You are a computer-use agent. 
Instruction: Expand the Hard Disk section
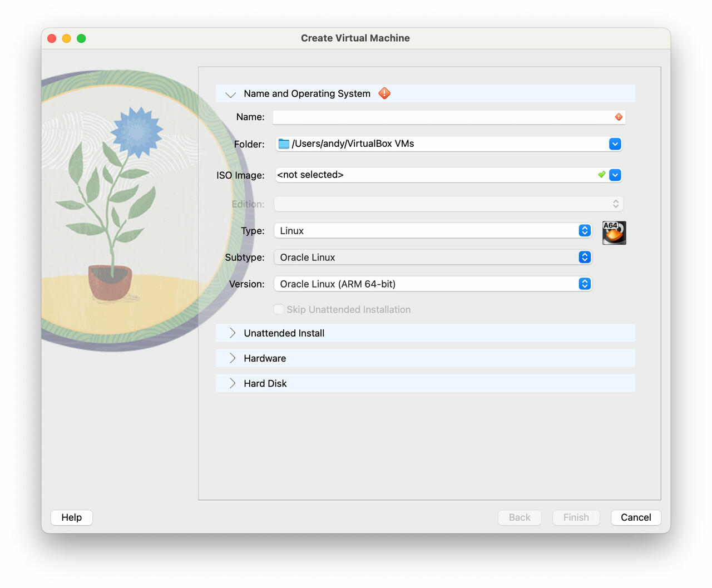coord(233,383)
